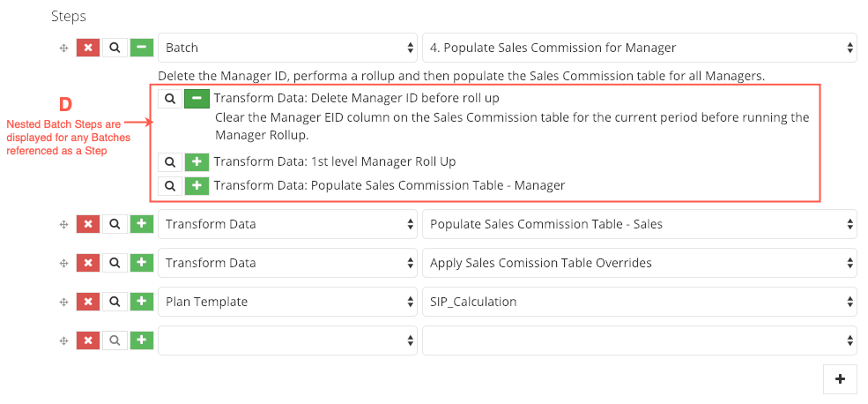The height and width of the screenshot is (404, 868).
Task: Expand Populate Sales Commission Table - Manager step
Action: pyautogui.click(x=197, y=185)
